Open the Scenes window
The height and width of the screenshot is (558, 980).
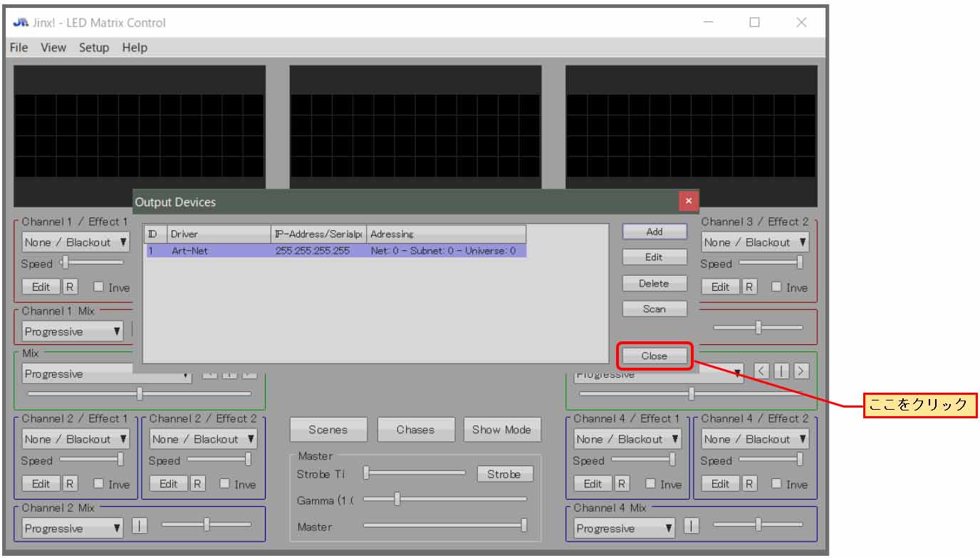click(328, 430)
